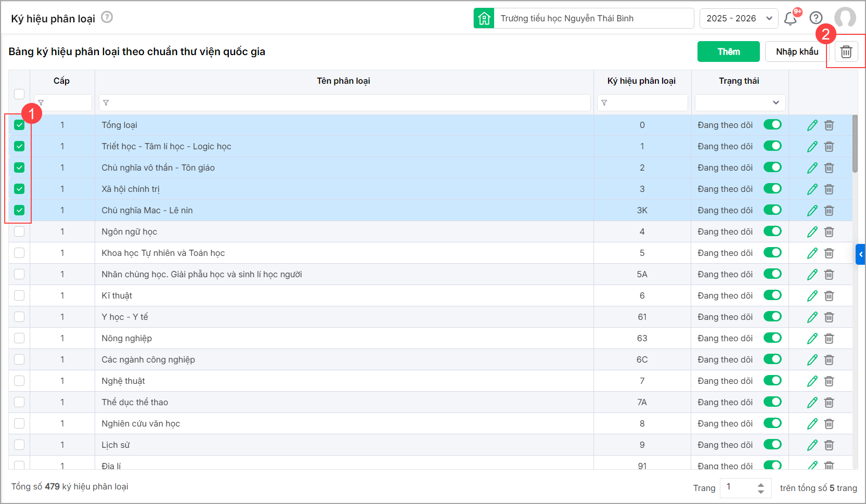
Task: Tick the select-all header checkbox
Action: (x=19, y=94)
